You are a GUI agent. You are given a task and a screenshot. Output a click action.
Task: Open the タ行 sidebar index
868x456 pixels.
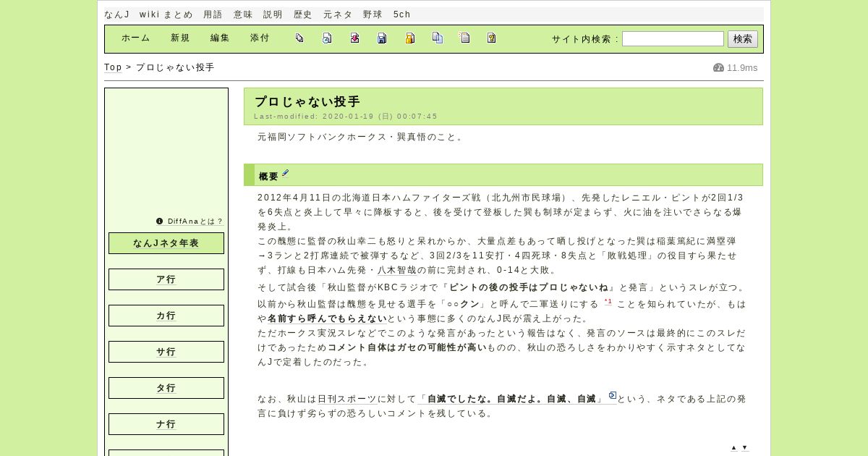(166, 388)
